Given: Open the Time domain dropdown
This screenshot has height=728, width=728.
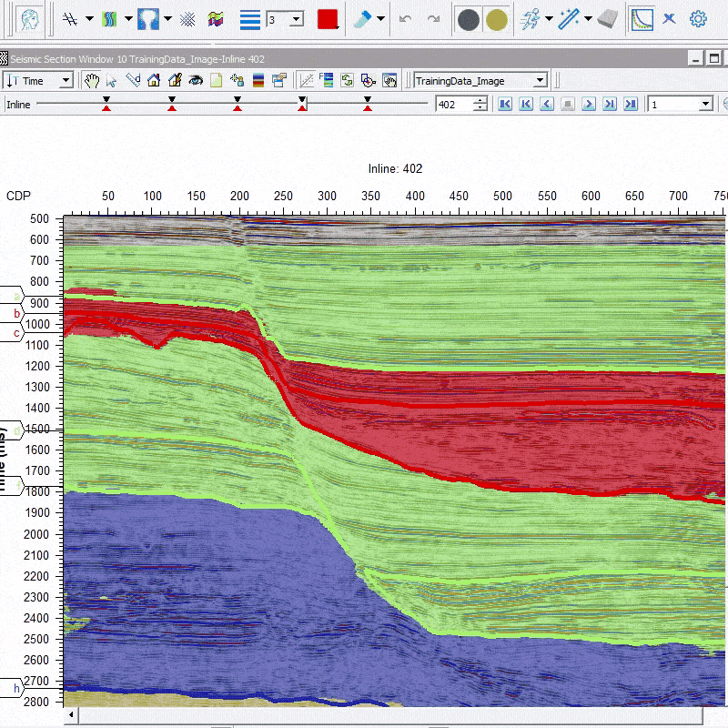Looking at the screenshot, I should (x=38, y=81).
